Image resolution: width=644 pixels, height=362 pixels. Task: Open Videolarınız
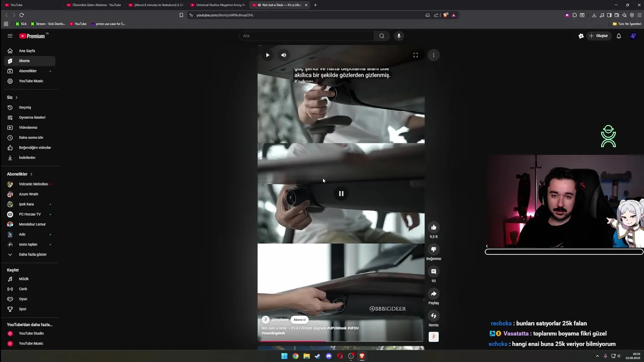(30, 128)
